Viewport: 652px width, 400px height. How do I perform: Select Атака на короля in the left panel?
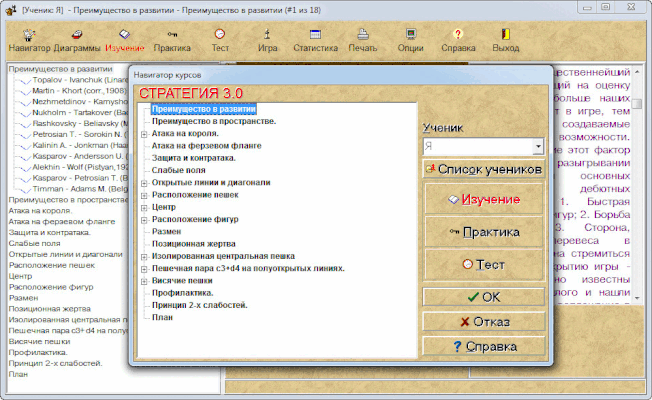click(x=40, y=211)
